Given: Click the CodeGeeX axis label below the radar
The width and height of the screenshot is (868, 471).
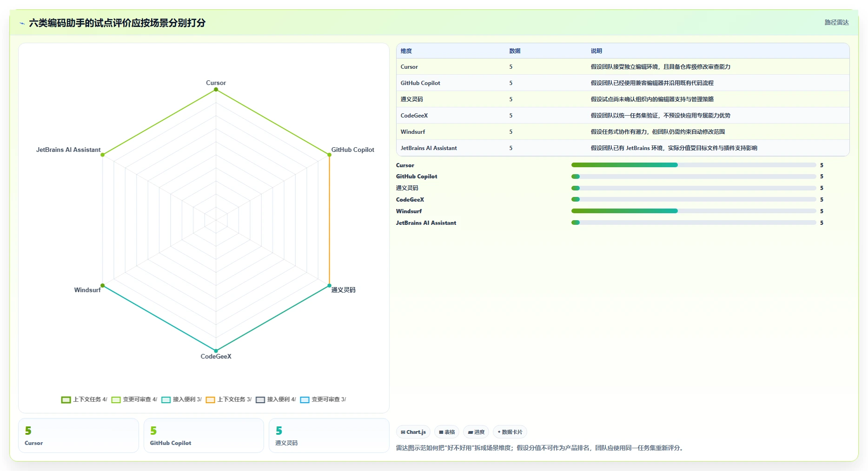Looking at the screenshot, I should pos(216,356).
